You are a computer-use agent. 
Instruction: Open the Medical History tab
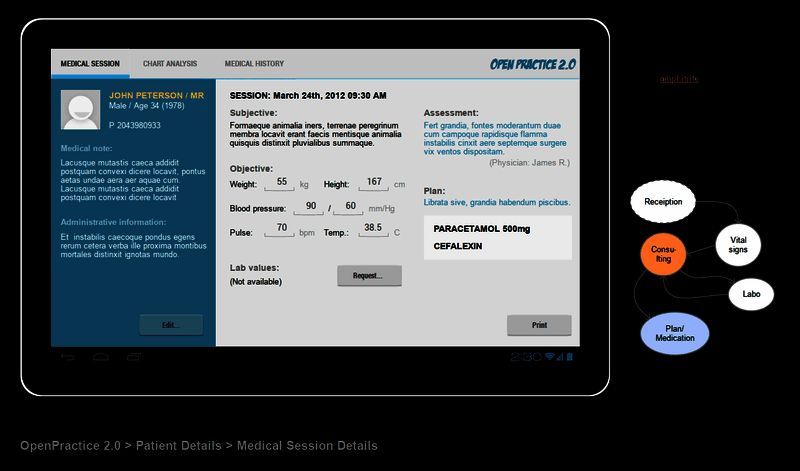(x=254, y=64)
